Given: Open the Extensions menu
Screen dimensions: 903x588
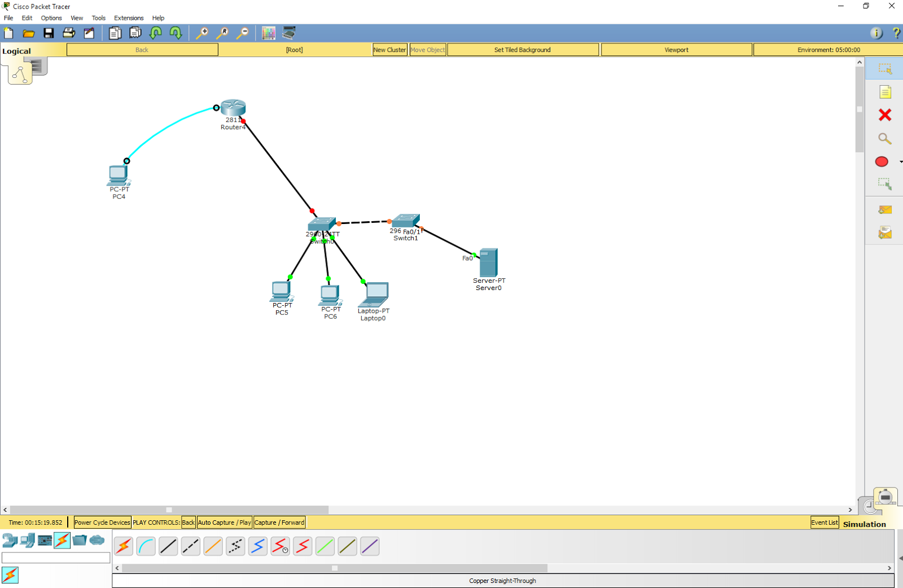Looking at the screenshot, I should 129,17.
